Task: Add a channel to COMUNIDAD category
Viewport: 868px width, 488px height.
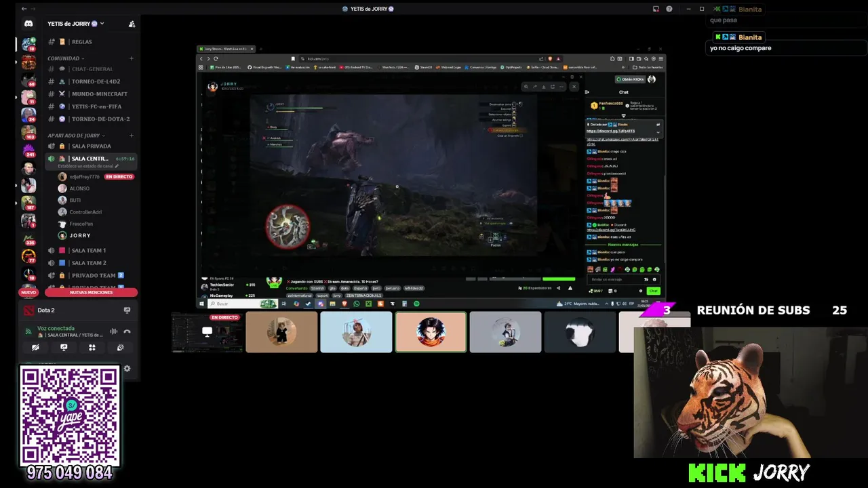Action: [132, 58]
